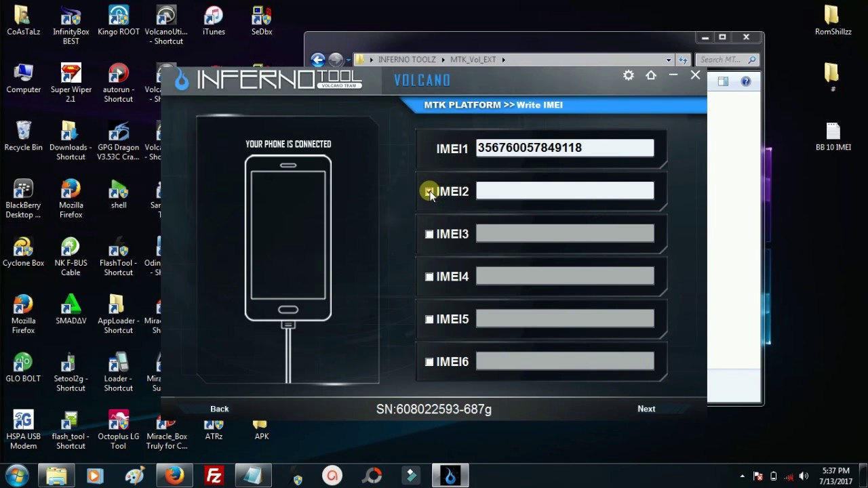Click the Back button
The width and height of the screenshot is (868, 488).
click(x=220, y=409)
